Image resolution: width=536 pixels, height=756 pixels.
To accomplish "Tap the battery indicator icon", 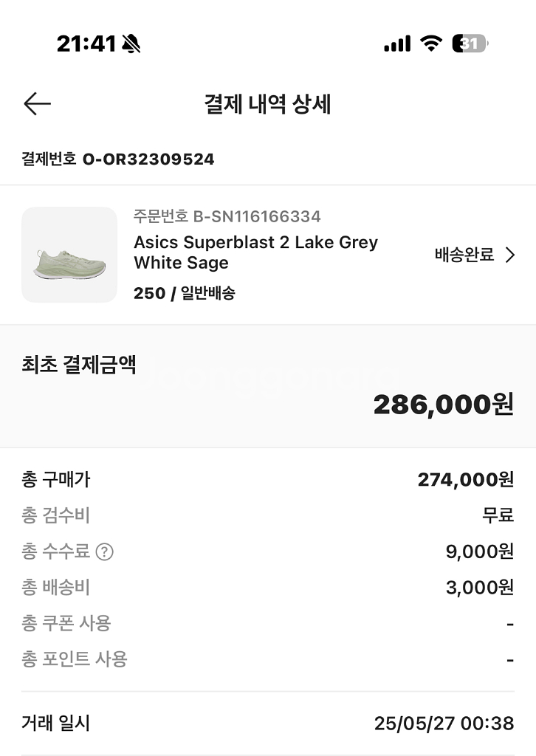I will pos(470,44).
